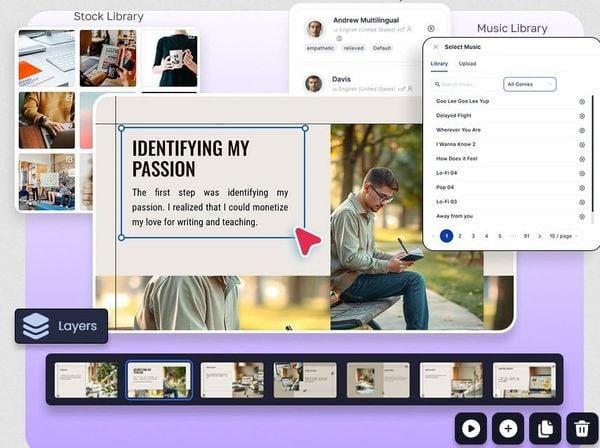Go to music page 1
Image resolution: width=600 pixels, height=448 pixels.
click(446, 236)
